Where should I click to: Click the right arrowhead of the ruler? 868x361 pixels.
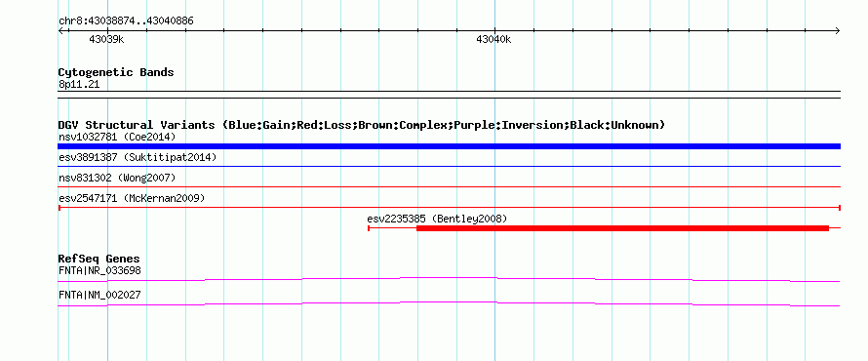838,31
